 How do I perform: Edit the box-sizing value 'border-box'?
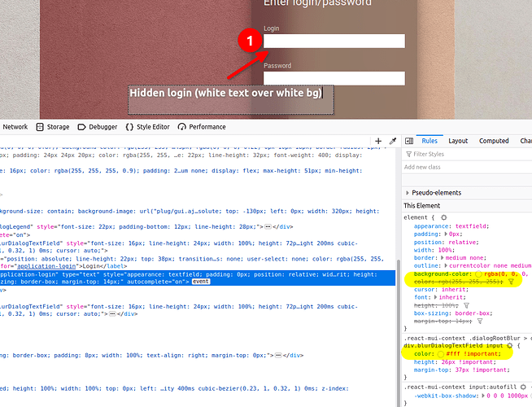pyautogui.click(x=473, y=313)
